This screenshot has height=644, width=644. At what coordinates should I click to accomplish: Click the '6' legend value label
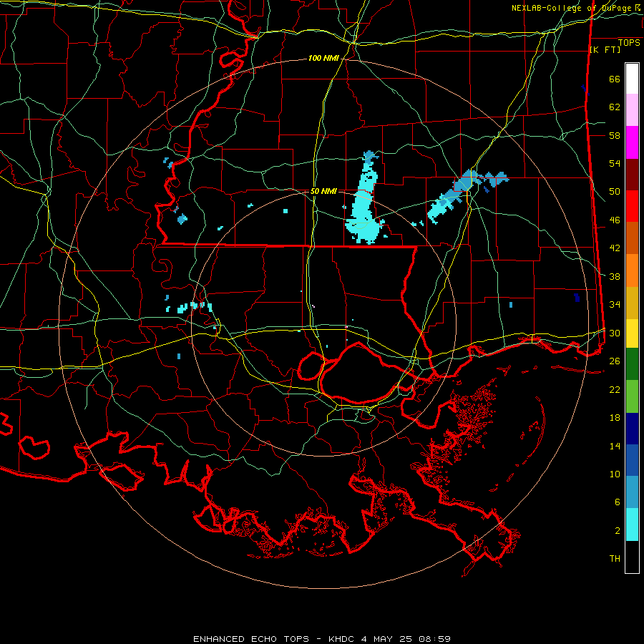pyautogui.click(x=617, y=502)
